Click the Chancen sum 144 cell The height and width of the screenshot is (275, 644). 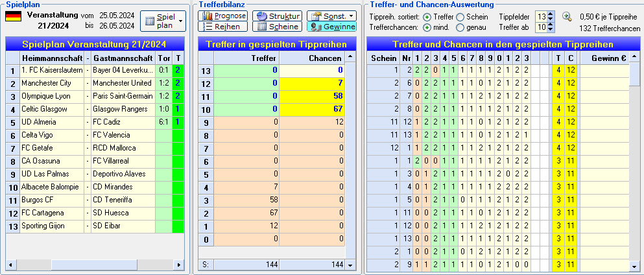click(312, 265)
